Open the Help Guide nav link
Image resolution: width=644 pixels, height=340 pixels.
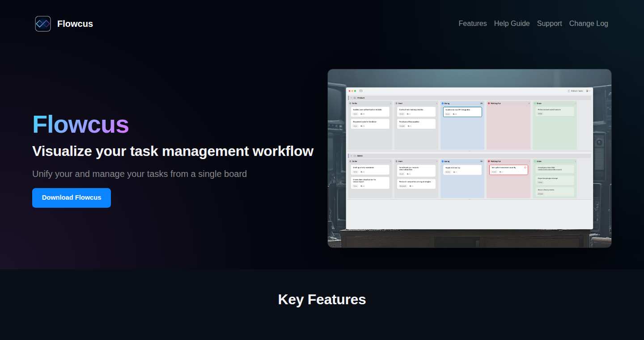pyautogui.click(x=512, y=24)
